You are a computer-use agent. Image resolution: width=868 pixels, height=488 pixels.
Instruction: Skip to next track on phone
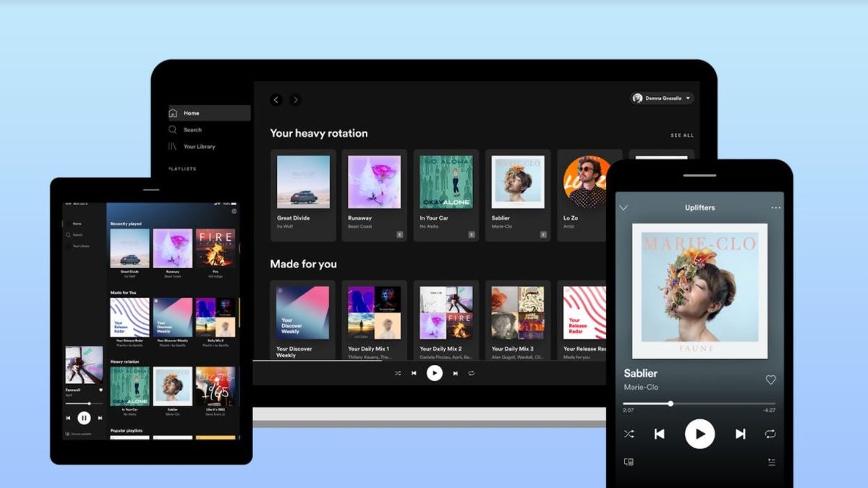740,434
